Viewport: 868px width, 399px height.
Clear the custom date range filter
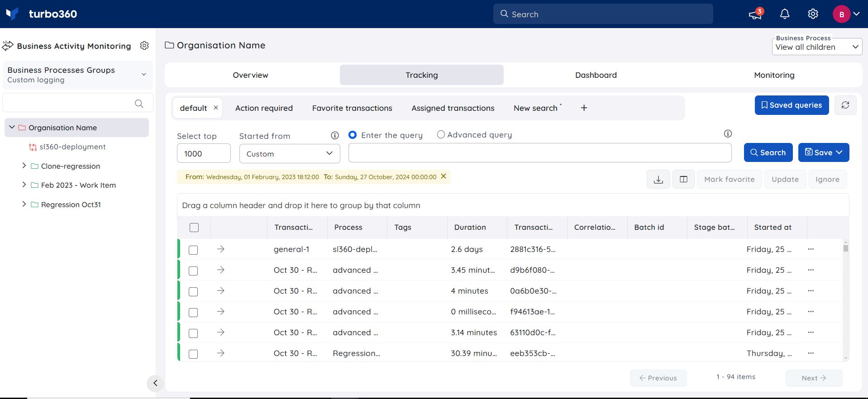point(444,176)
